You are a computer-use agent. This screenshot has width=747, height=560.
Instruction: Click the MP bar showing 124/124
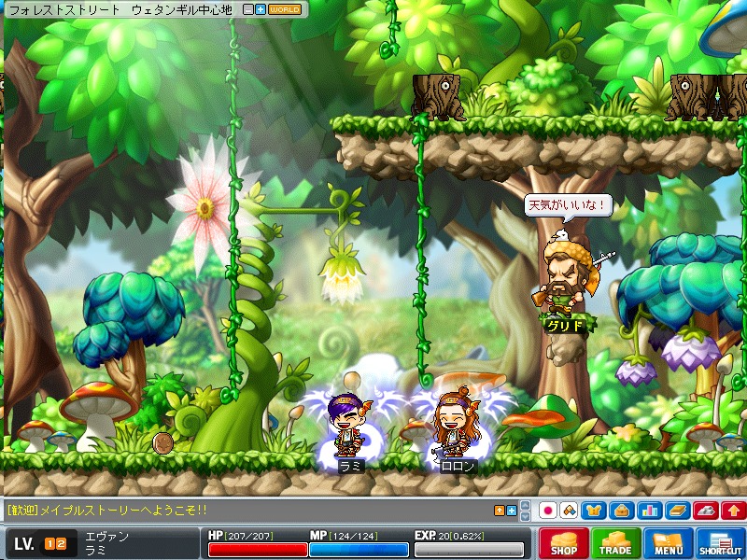[359, 550]
